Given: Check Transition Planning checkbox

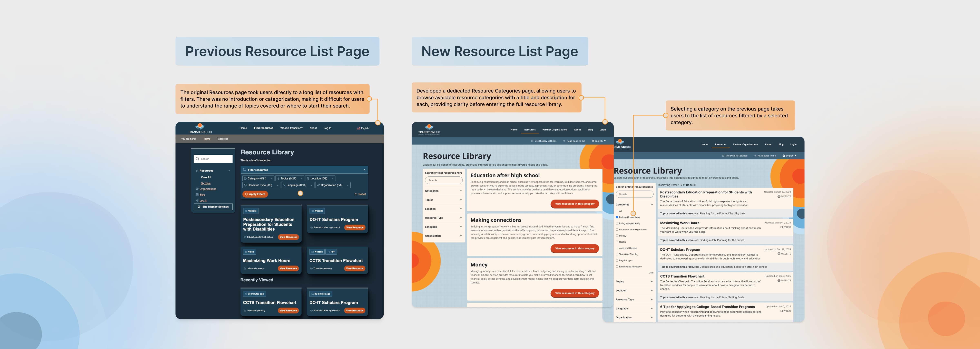Looking at the screenshot, I should (x=617, y=254).
